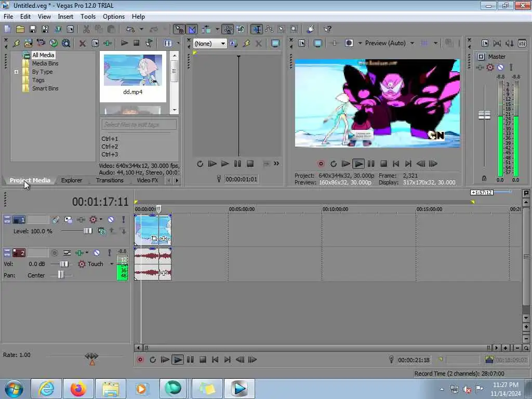The height and width of the screenshot is (399, 532).
Task: Import media in Project Media toolbar
Action: pos(28,43)
